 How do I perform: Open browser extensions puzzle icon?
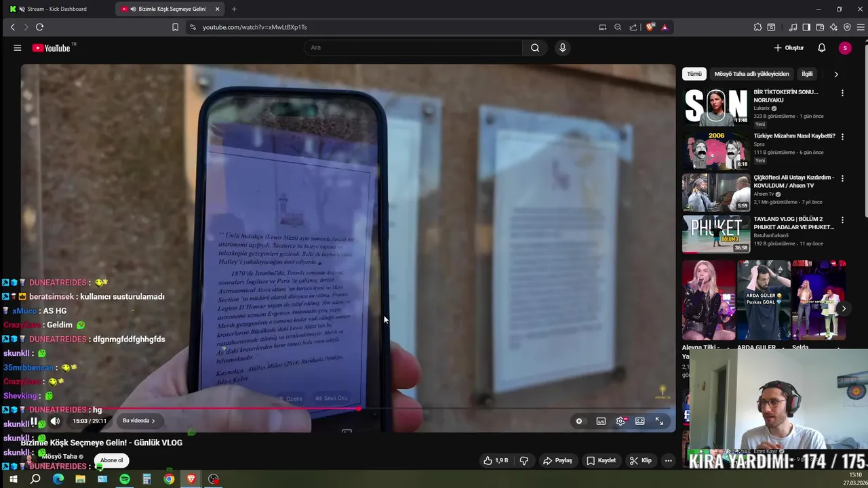coord(757,27)
